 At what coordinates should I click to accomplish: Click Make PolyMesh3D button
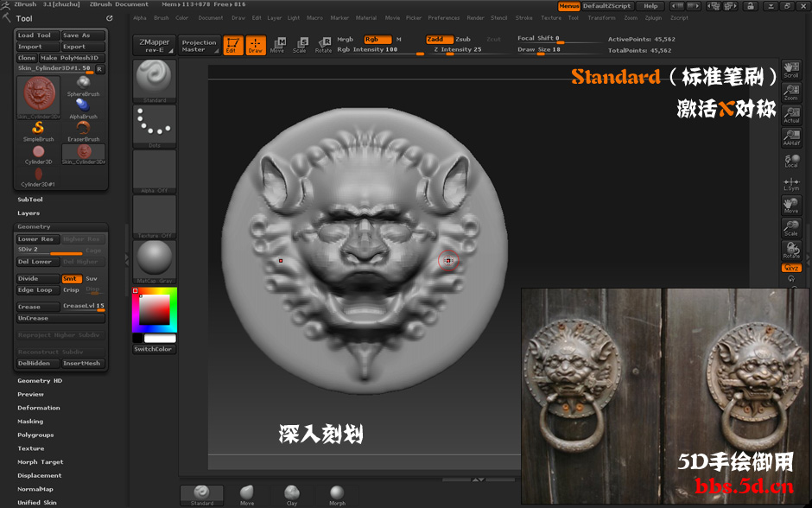(72, 58)
